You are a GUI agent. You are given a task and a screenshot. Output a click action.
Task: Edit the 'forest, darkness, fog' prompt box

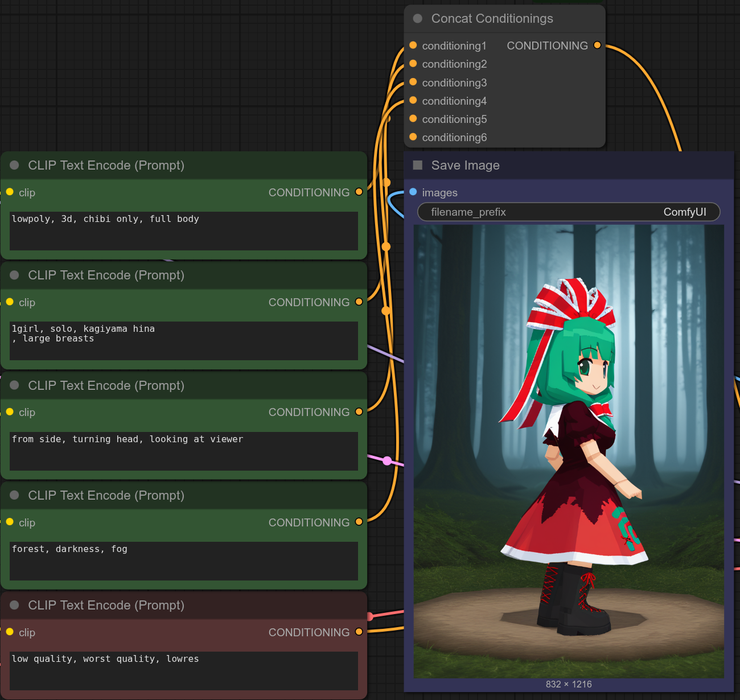184,561
